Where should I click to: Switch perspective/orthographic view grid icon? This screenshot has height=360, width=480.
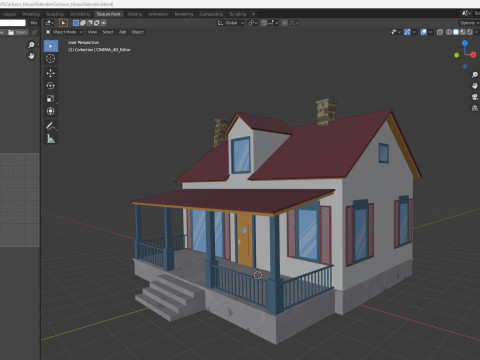tap(475, 108)
